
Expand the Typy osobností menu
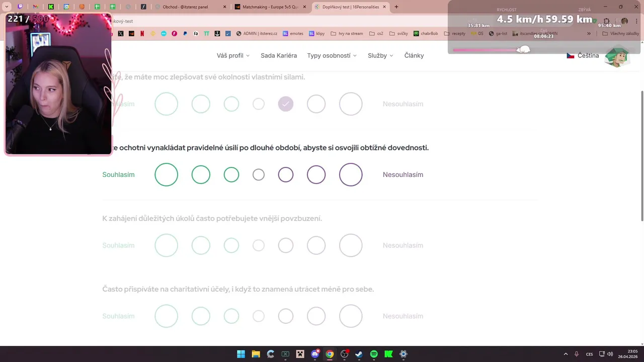coord(332,55)
